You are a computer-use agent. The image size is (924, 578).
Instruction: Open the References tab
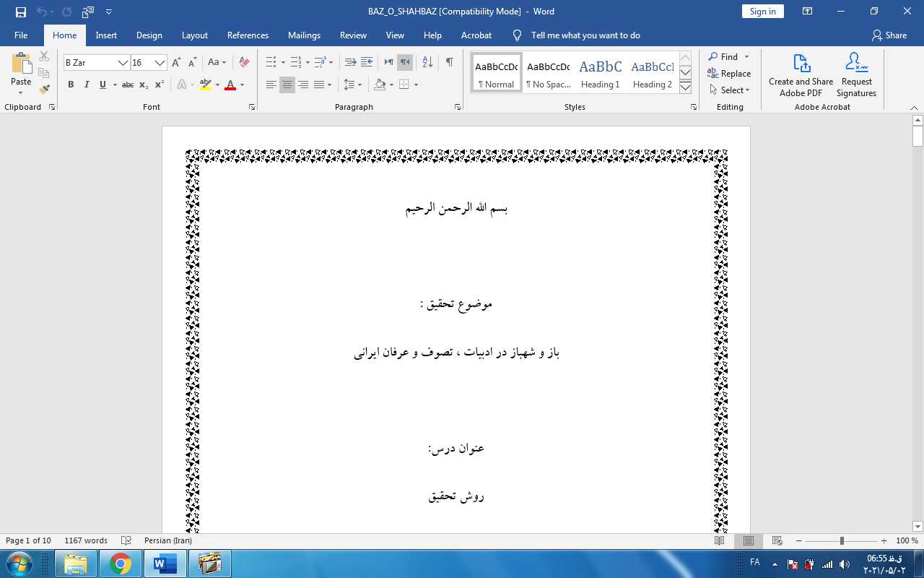pyautogui.click(x=248, y=35)
